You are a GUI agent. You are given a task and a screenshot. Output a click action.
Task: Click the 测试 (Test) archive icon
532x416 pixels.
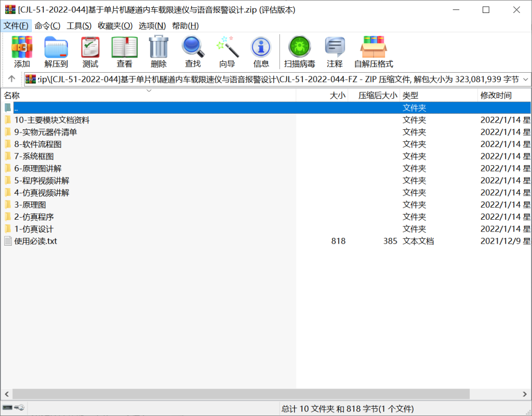(90, 52)
